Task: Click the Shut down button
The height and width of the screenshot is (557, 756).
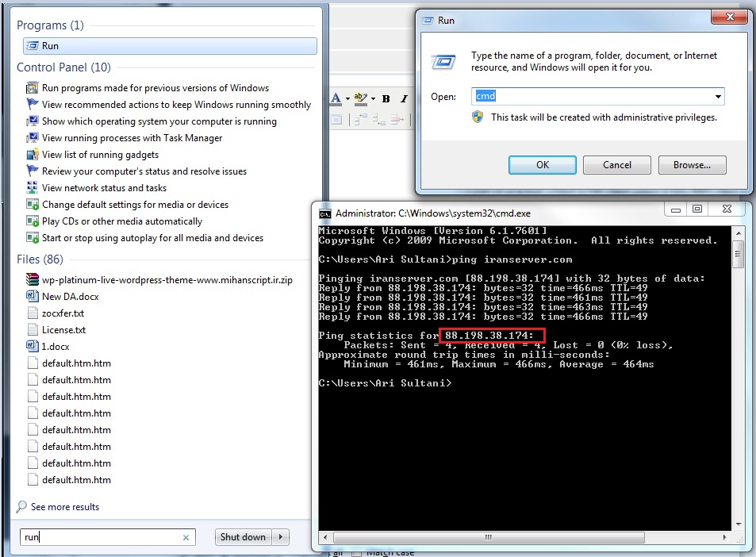Action: tap(243, 536)
